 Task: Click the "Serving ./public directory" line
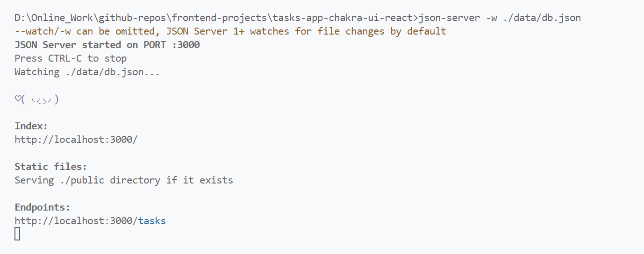tap(124, 180)
